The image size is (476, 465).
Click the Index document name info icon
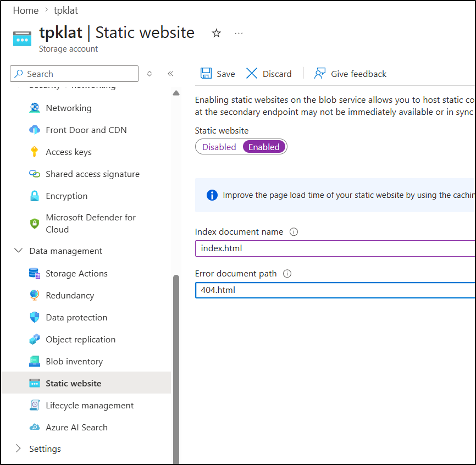[294, 232]
